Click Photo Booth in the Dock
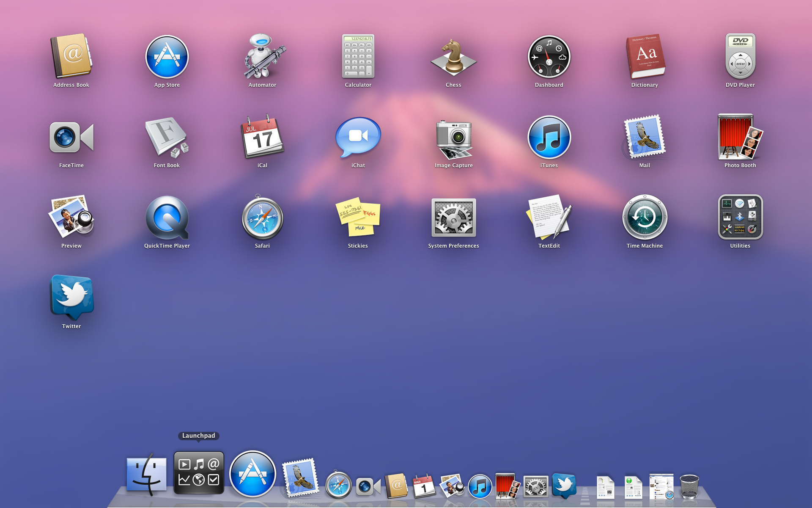 tap(507, 486)
